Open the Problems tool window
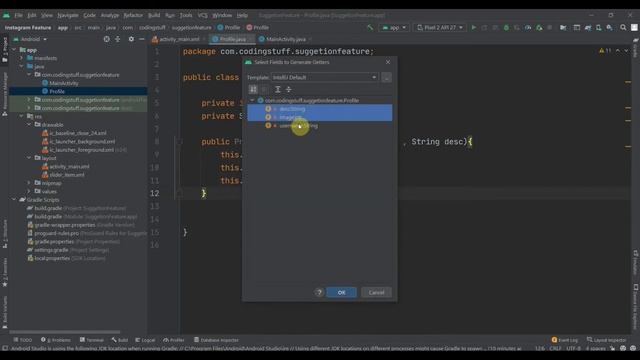The width and height of the screenshot is (640, 360). click(x=56, y=340)
